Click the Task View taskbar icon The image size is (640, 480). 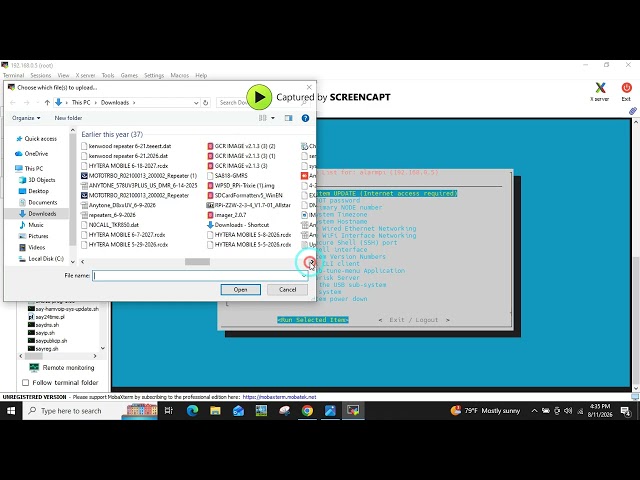(x=169, y=411)
